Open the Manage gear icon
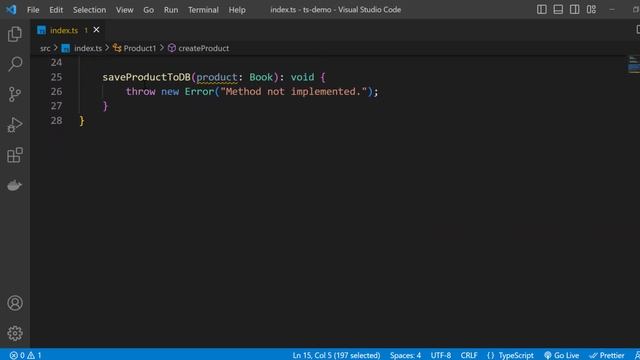The height and width of the screenshot is (360, 640). pyautogui.click(x=15, y=333)
